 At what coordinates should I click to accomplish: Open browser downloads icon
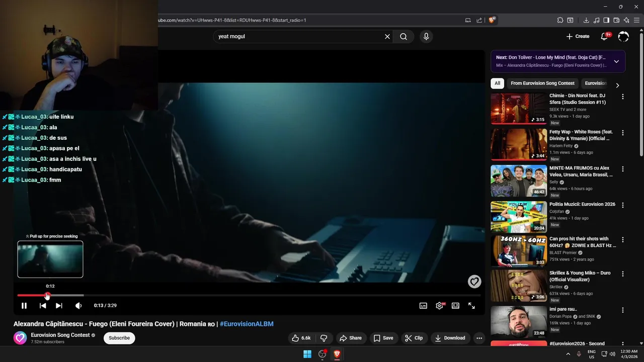(586, 20)
